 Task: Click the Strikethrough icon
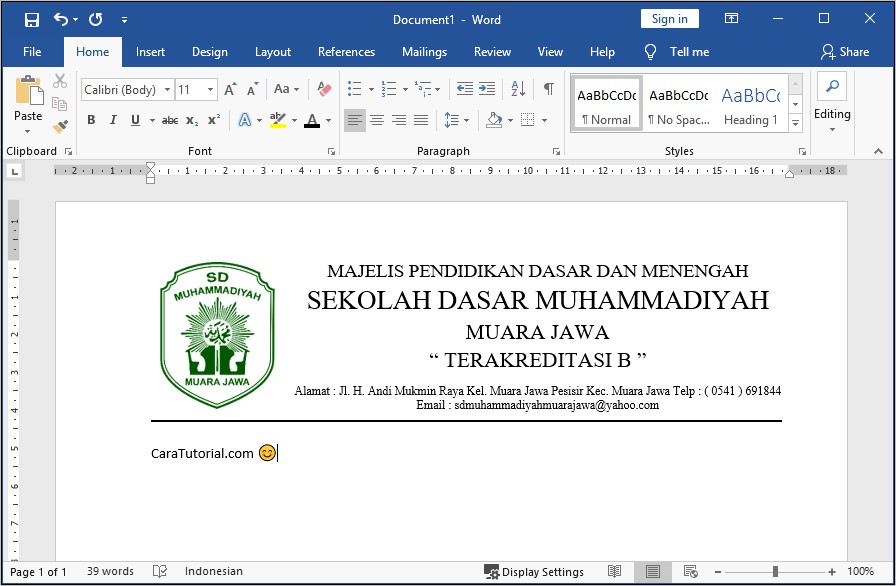(x=170, y=120)
